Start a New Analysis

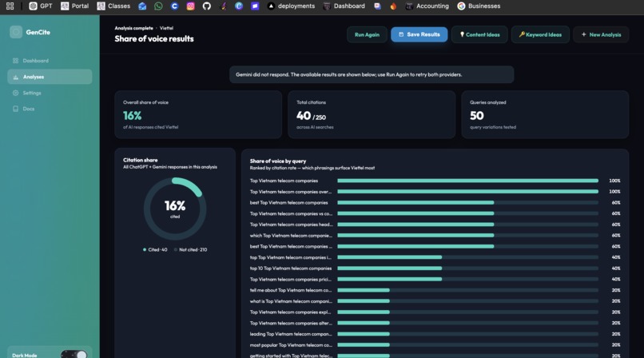(601, 34)
